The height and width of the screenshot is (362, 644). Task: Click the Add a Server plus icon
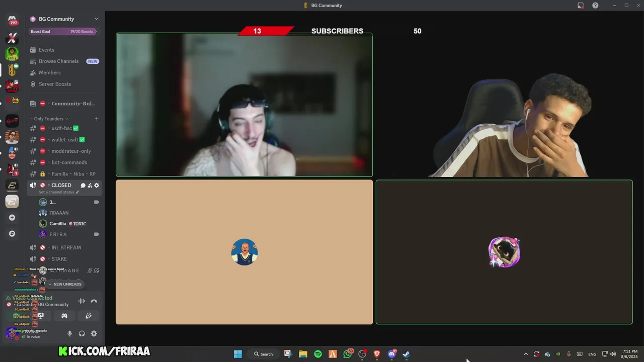click(x=12, y=218)
